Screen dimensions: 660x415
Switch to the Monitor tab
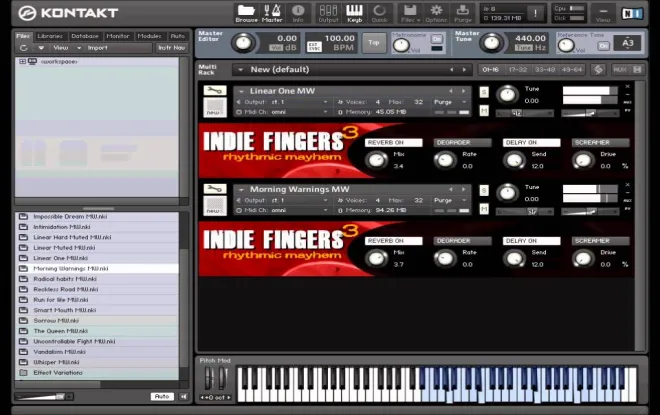(x=118, y=36)
